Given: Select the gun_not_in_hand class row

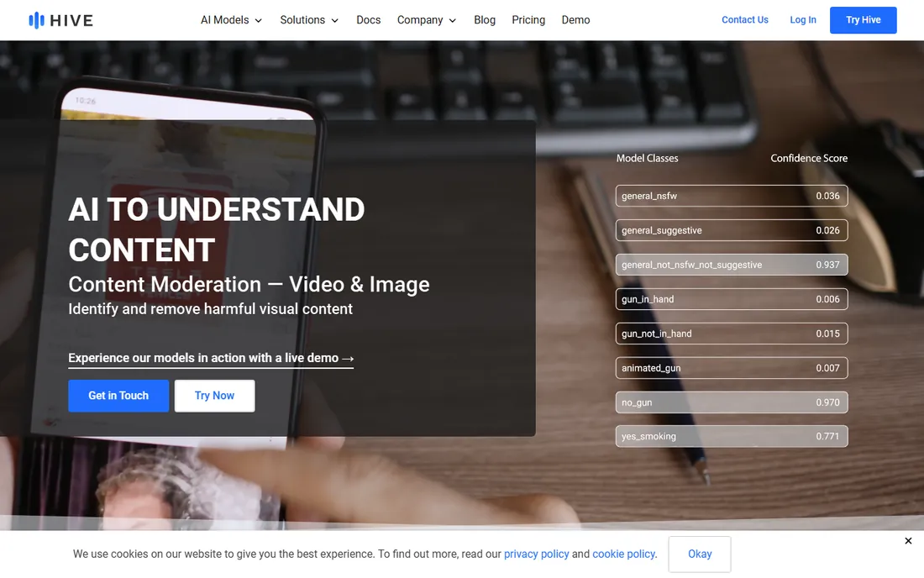Looking at the screenshot, I should tap(732, 334).
